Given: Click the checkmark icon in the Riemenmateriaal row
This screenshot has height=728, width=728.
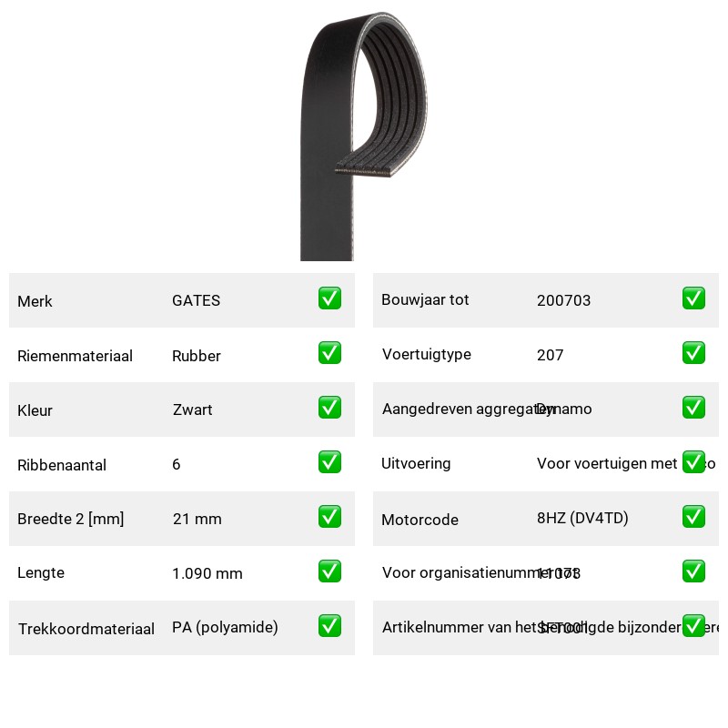Looking at the screenshot, I should (329, 353).
